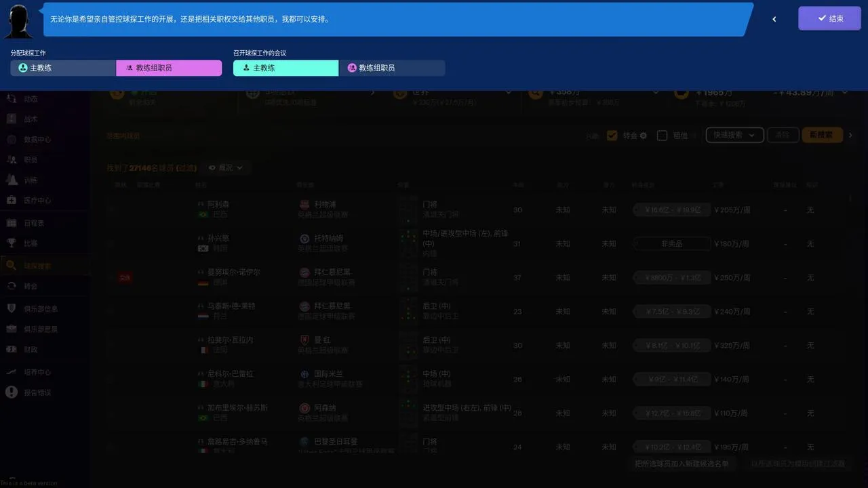Go to 球探搜索 in the sidebar
Screen dimensions: 868x488
coord(45,266)
